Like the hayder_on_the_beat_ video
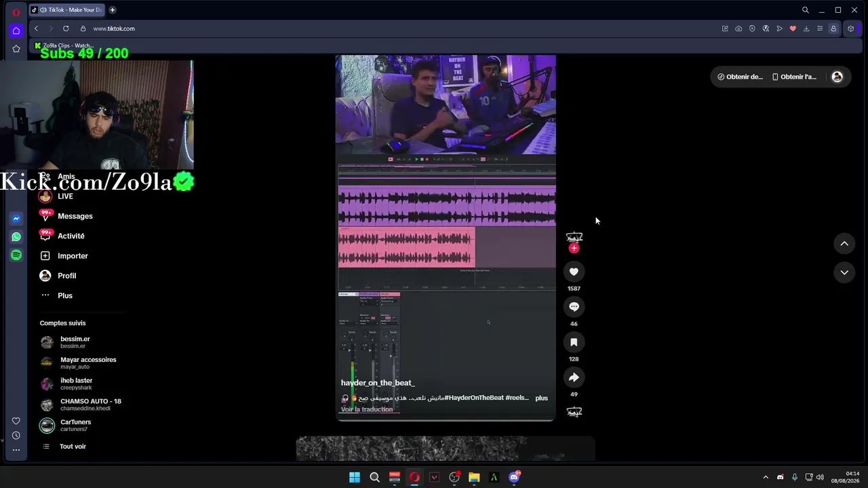The image size is (868, 488). click(574, 272)
